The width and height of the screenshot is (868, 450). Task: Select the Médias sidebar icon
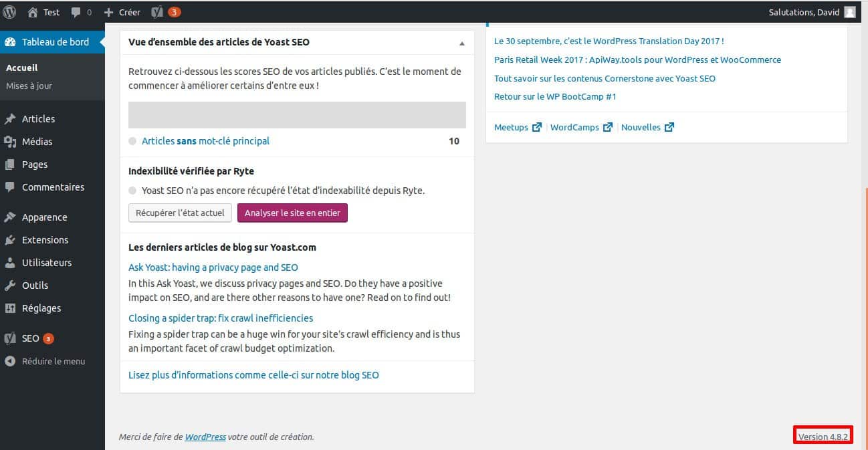[x=11, y=141]
